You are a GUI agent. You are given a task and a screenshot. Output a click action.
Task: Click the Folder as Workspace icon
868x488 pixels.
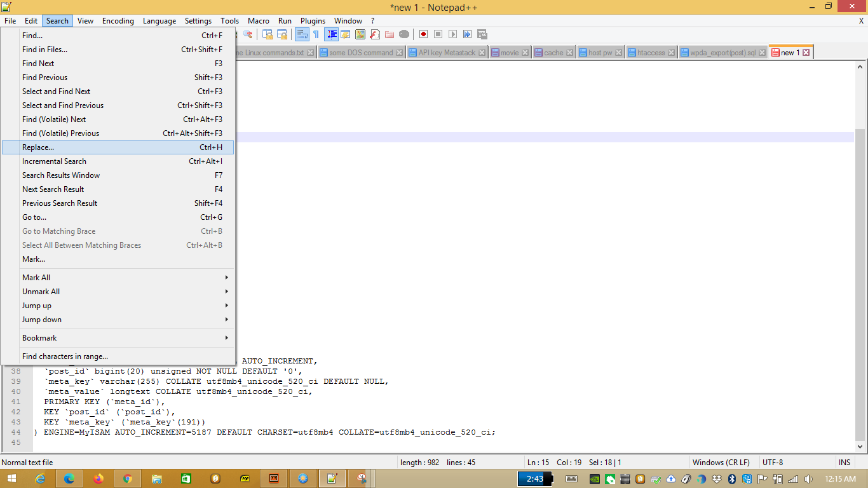[x=389, y=34]
